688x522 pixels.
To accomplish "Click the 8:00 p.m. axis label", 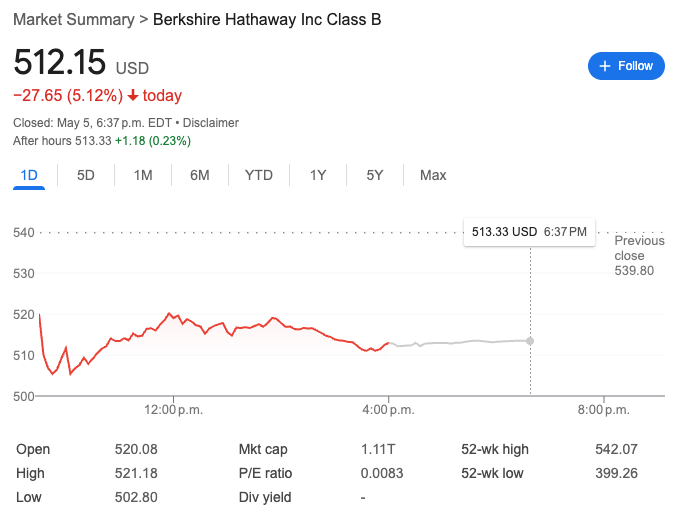I will (x=604, y=410).
